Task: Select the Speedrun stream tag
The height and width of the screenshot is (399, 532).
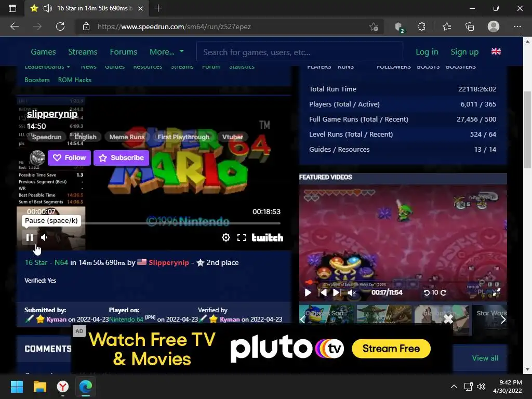Action: click(x=47, y=137)
